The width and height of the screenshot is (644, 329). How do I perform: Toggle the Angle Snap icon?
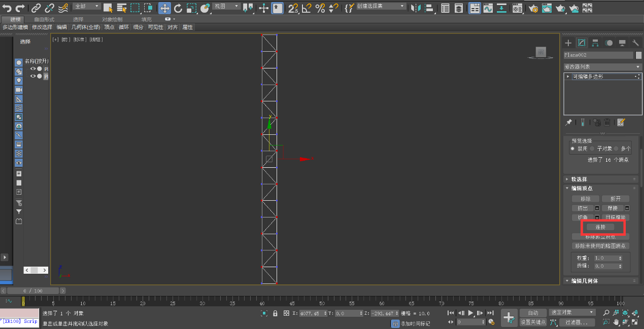pos(307,8)
